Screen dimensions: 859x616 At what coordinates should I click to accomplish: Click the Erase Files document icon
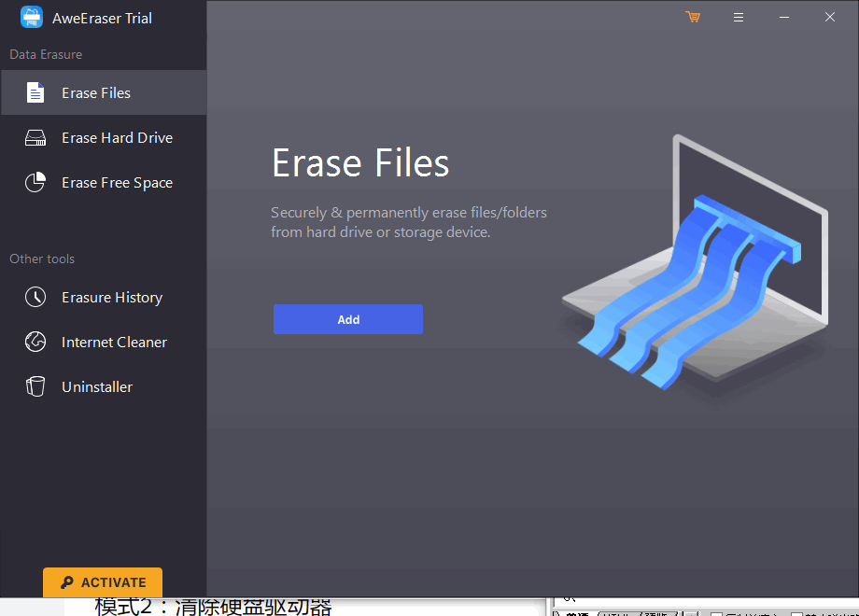coord(35,92)
